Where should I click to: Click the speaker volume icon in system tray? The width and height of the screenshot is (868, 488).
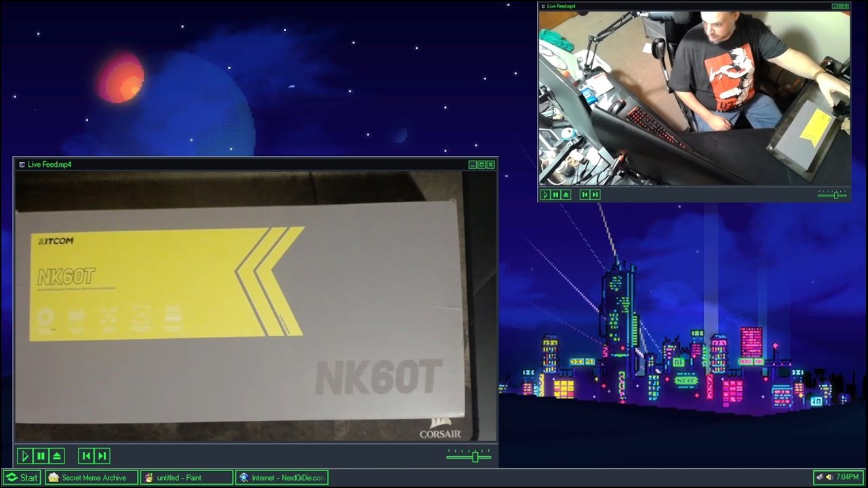[829, 477]
